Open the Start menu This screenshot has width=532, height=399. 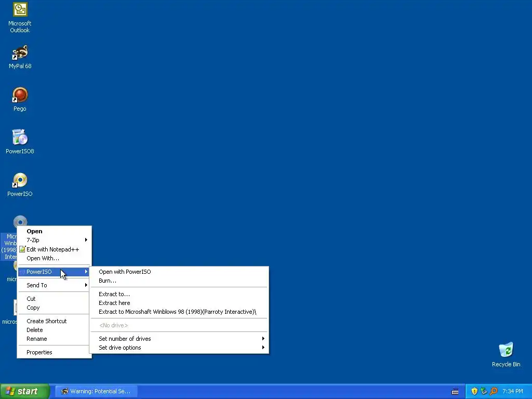(x=25, y=391)
